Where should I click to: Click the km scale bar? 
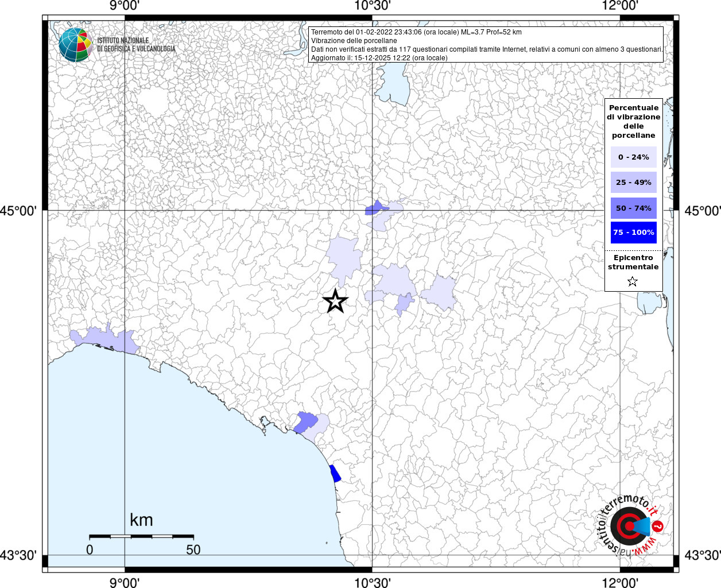pos(141,536)
